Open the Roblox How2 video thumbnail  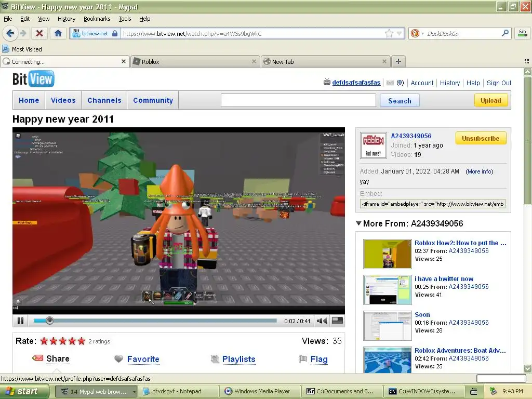pyautogui.click(x=387, y=254)
